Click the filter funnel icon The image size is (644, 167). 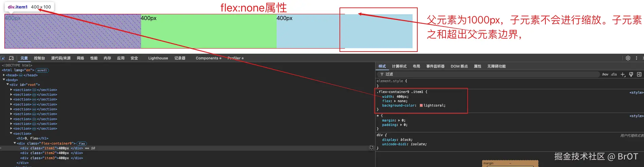(x=382, y=74)
